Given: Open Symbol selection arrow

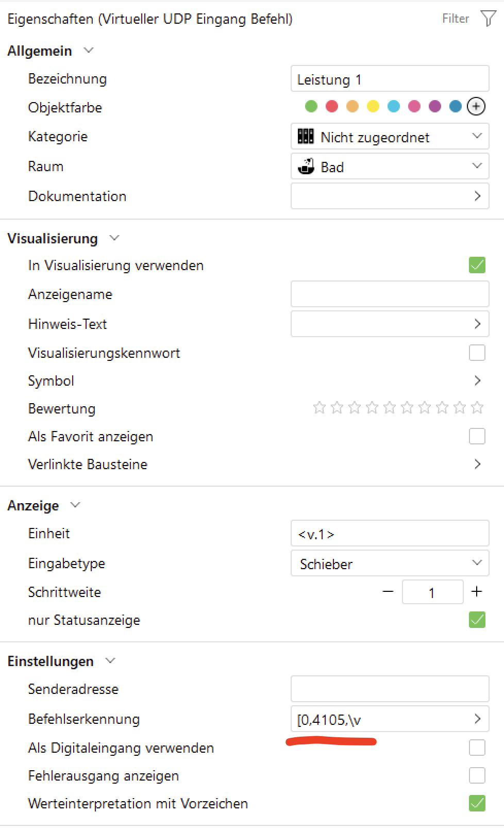Looking at the screenshot, I should pos(477,380).
